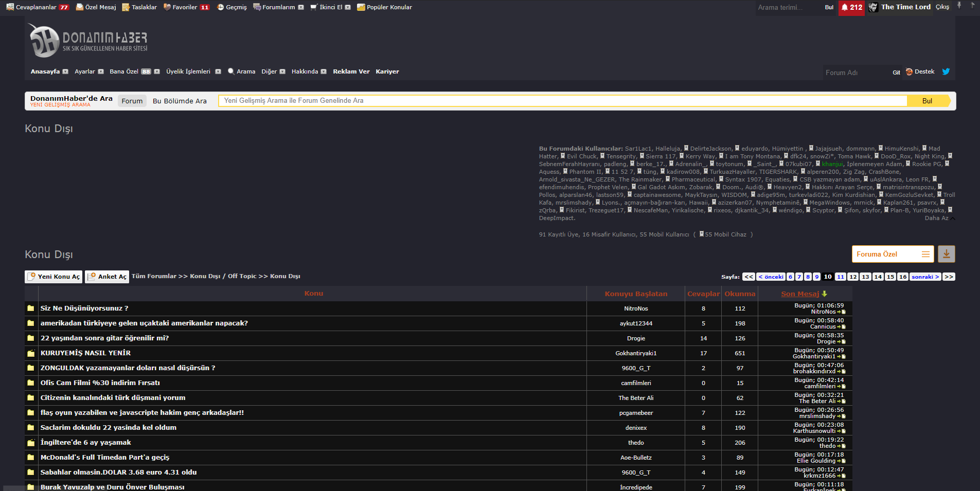Click the Arama terimi search field
This screenshot has width=980, height=491.
tap(788, 8)
